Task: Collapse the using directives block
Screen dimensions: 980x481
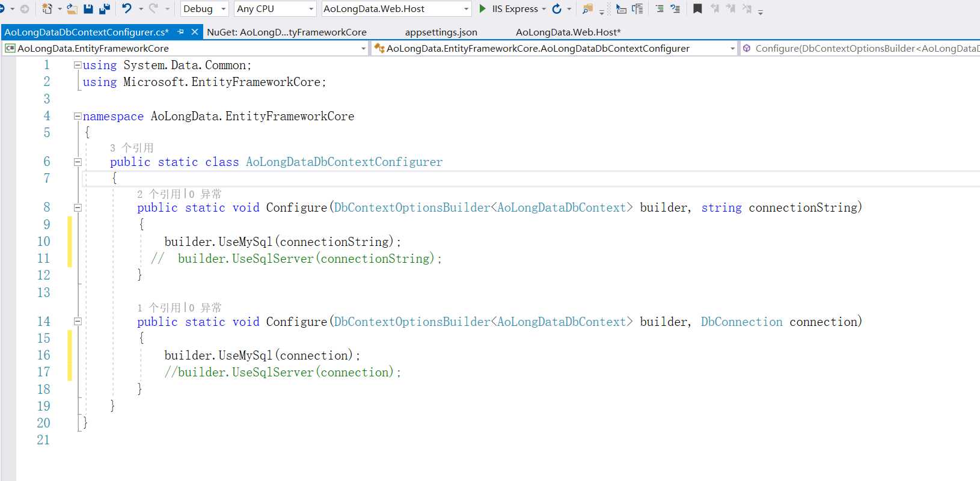Action: coord(78,65)
